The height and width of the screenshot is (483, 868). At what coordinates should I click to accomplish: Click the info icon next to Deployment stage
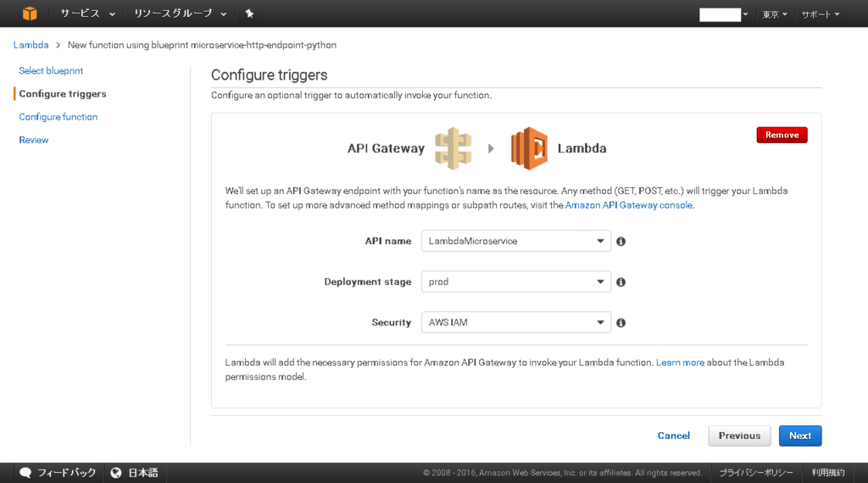point(621,282)
